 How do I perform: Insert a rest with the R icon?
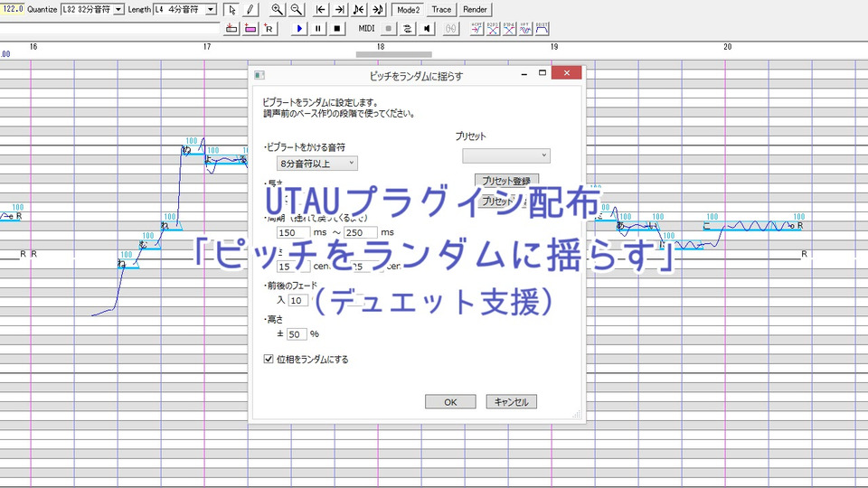pyautogui.click(x=269, y=28)
